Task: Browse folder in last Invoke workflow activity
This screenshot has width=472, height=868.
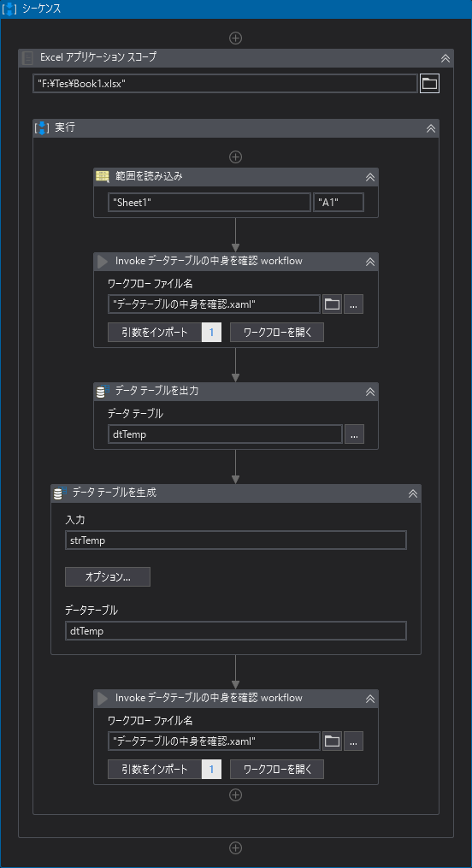Action: coord(332,741)
